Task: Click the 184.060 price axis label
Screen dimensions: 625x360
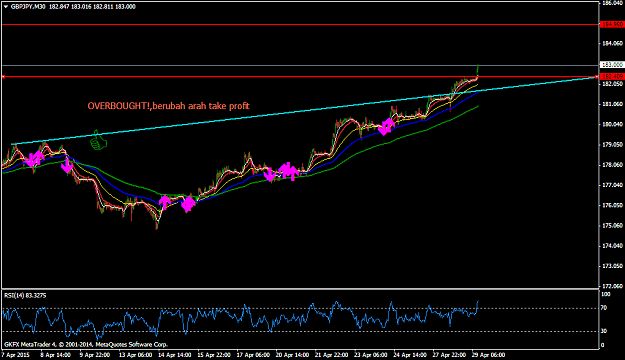Action: pos(613,43)
